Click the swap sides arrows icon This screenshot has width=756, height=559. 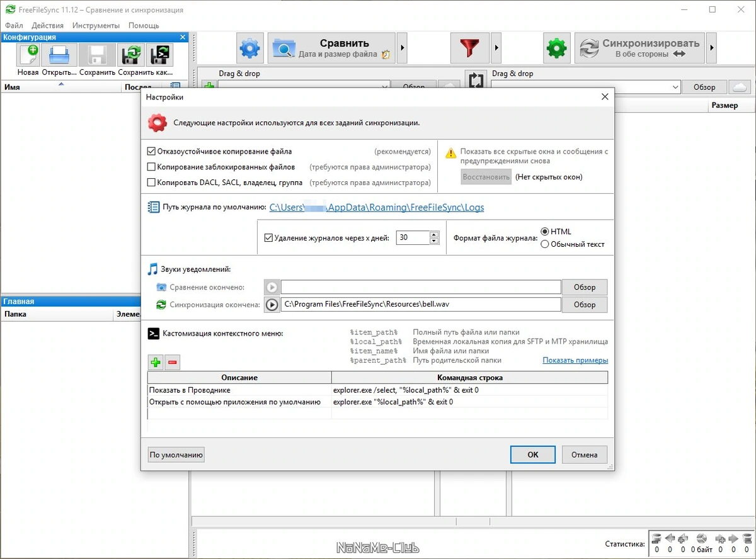coord(477,81)
